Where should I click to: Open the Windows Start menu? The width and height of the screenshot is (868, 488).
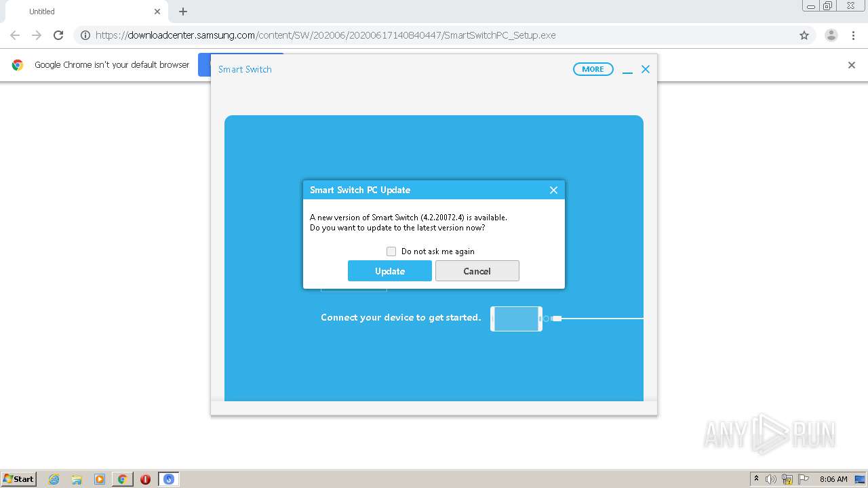tap(19, 479)
